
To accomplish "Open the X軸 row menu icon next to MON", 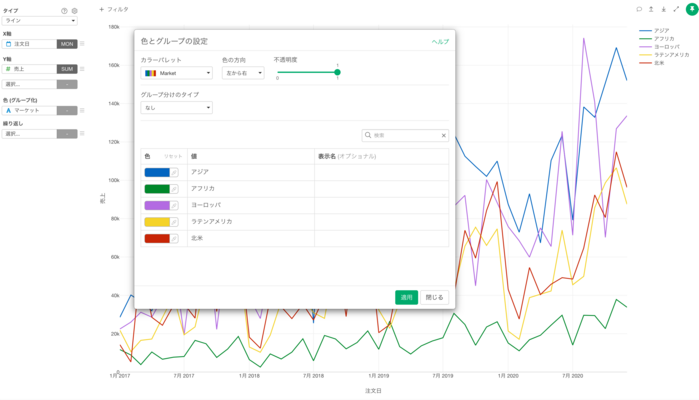I will [x=82, y=44].
